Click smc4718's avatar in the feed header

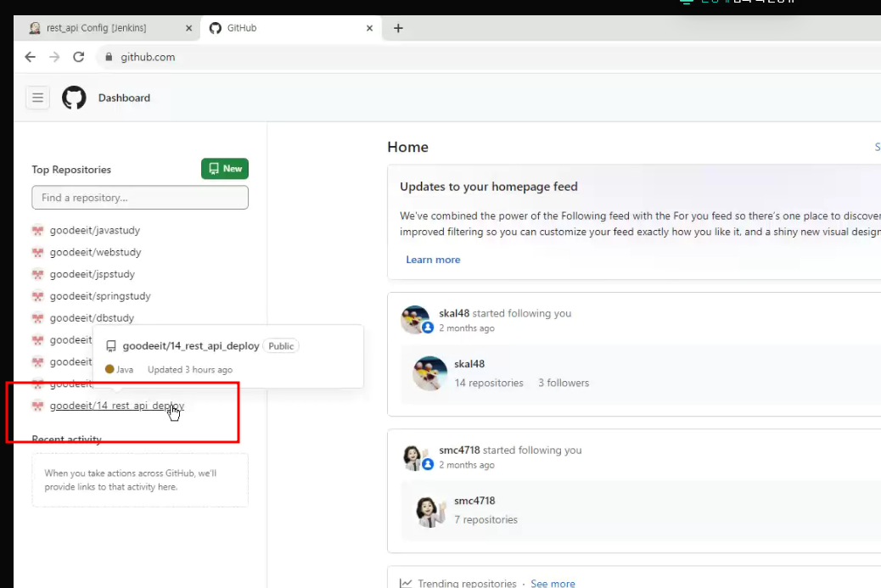[415, 456]
